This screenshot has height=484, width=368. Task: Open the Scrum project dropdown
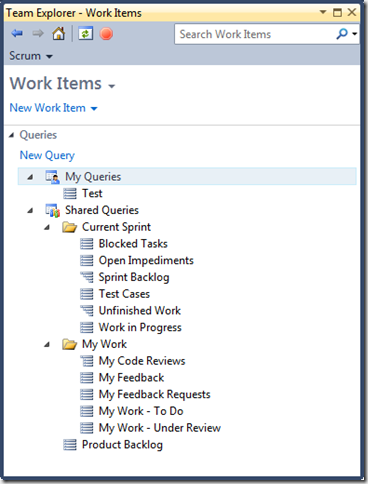pyautogui.click(x=31, y=56)
